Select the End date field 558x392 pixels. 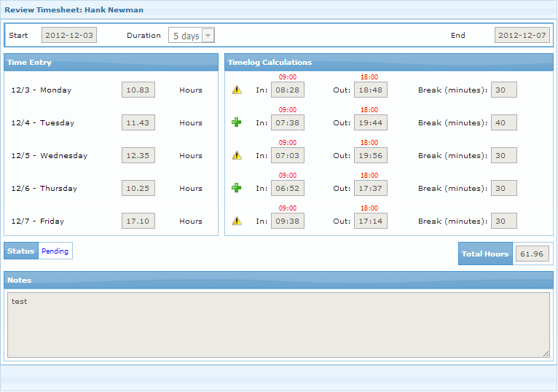tap(522, 36)
